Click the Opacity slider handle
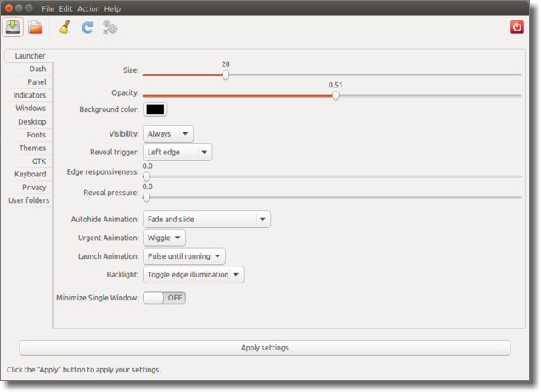 click(x=335, y=96)
